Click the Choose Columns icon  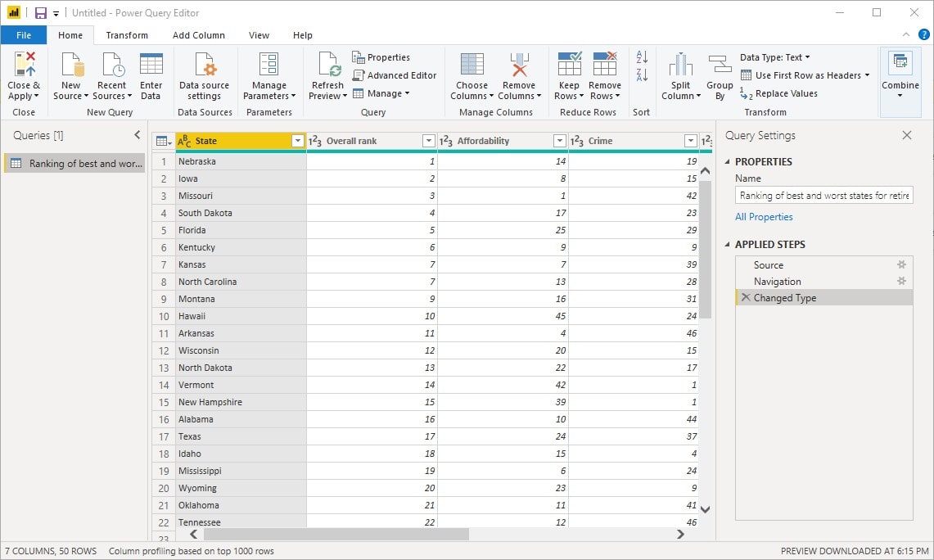[472, 65]
